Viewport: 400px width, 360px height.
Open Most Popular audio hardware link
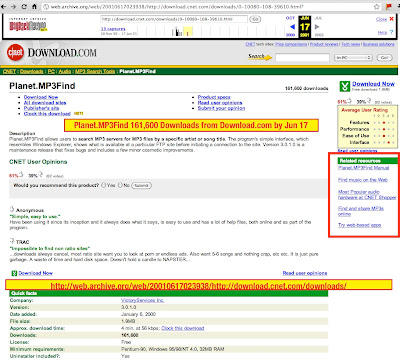click(367, 195)
